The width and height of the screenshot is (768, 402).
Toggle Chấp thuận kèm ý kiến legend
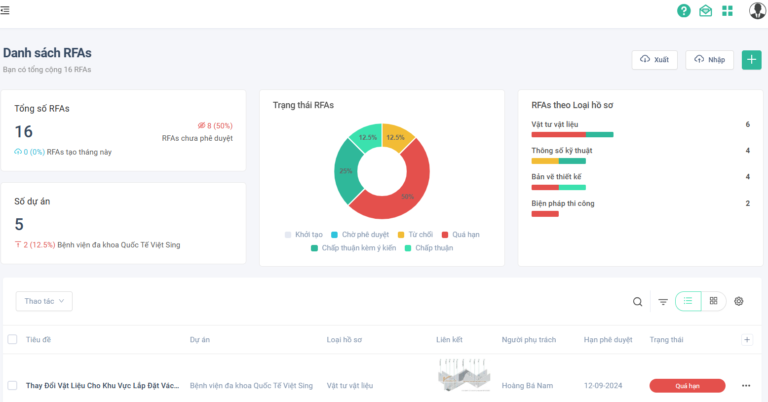[354, 248]
